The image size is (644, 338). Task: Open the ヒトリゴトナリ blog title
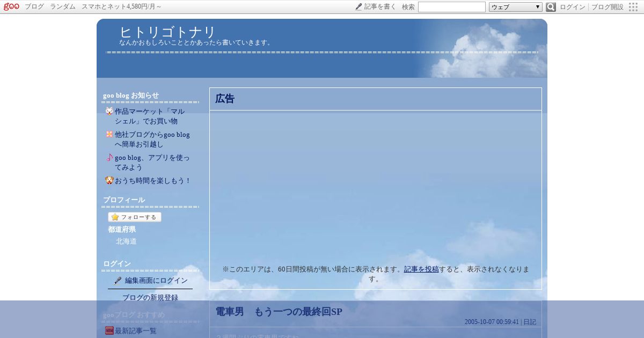(167, 32)
